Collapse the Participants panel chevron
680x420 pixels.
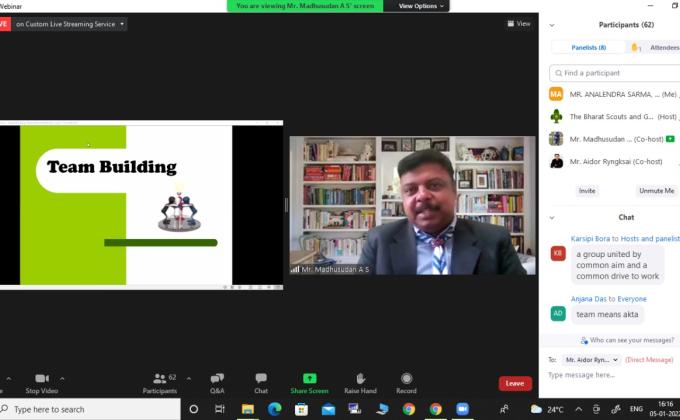click(552, 24)
